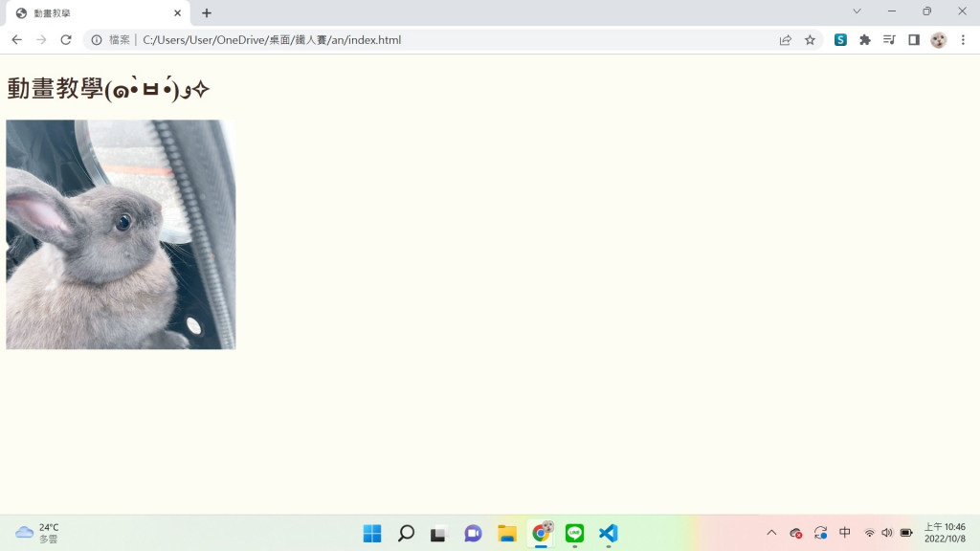Open Visual Studio Code from the taskbar

coord(608,533)
